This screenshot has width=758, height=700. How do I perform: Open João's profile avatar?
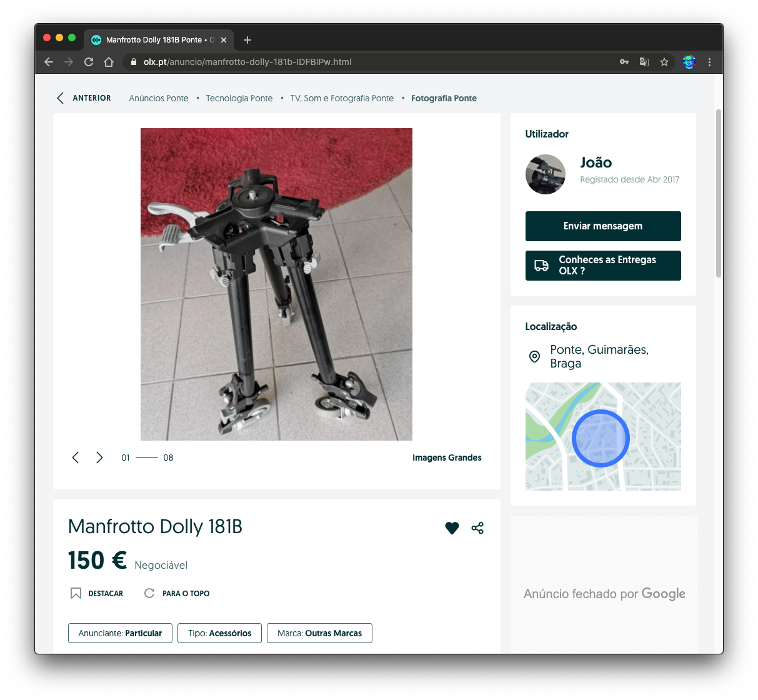546,174
